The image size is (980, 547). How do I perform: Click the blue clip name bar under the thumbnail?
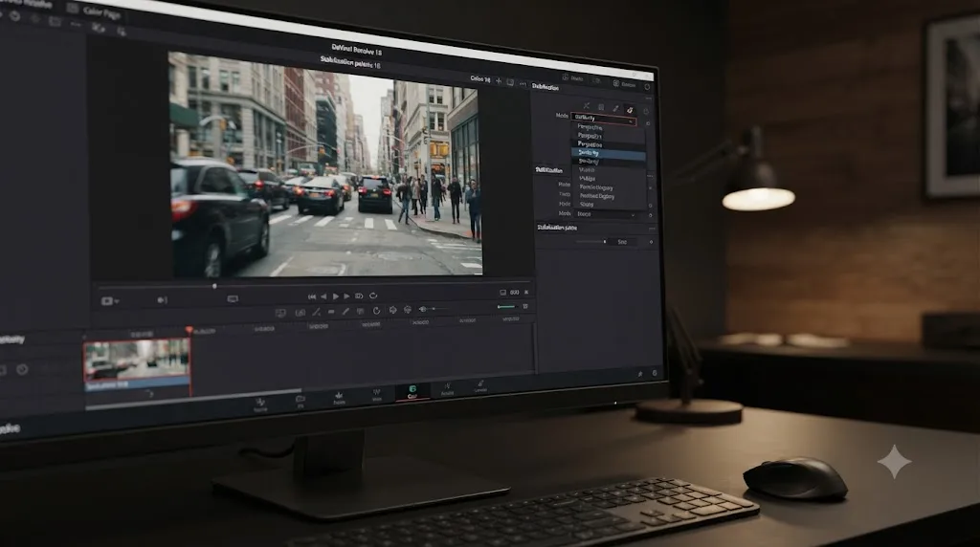[x=137, y=383]
